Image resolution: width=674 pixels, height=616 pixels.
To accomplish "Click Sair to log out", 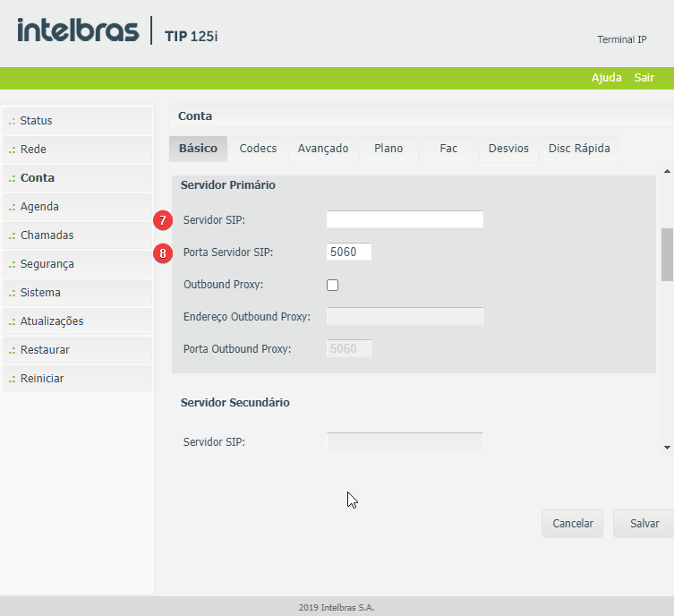I will (x=644, y=78).
